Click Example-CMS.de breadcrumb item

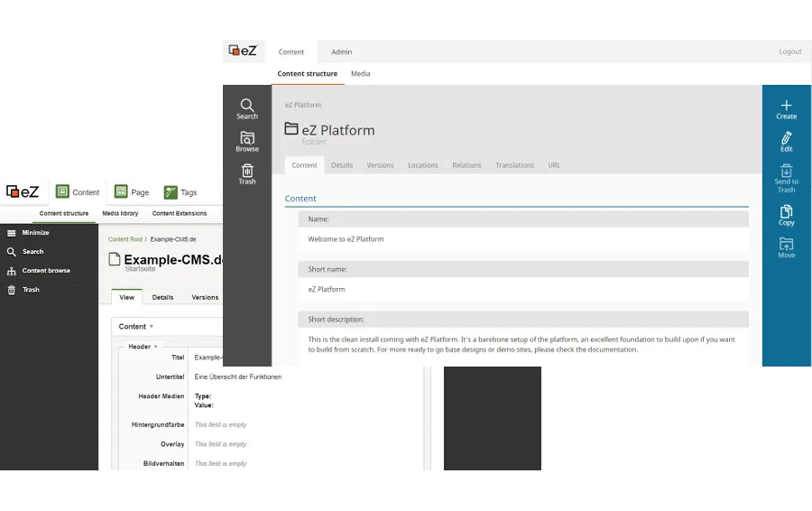point(173,239)
